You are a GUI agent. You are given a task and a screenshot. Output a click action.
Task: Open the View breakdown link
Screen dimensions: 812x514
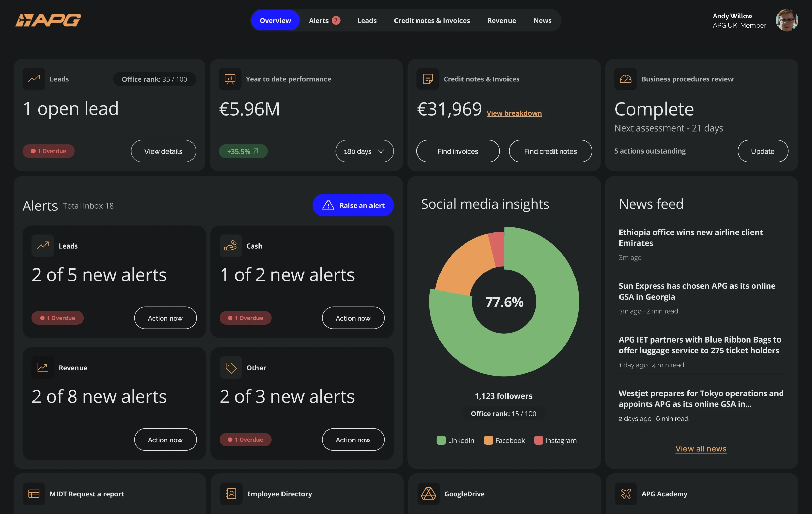[x=514, y=113]
